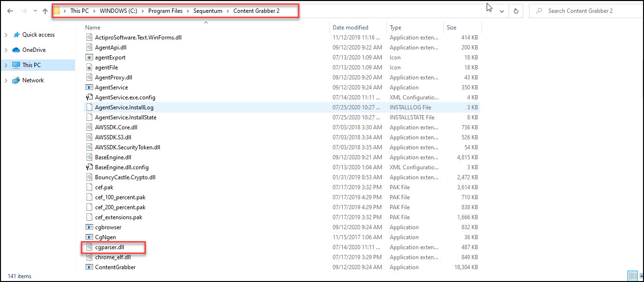Expand the This PC tree node
This screenshot has height=282, width=644.
(x=7, y=65)
